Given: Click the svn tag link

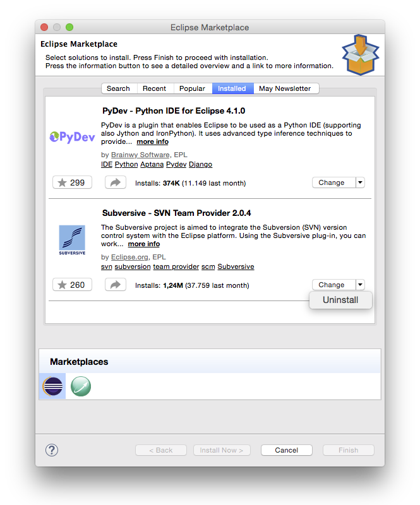Looking at the screenshot, I should [x=106, y=266].
